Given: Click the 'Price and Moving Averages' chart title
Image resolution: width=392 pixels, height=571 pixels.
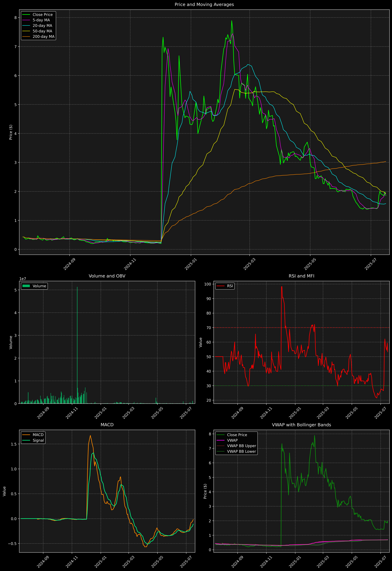Looking at the screenshot, I should [204, 4].
